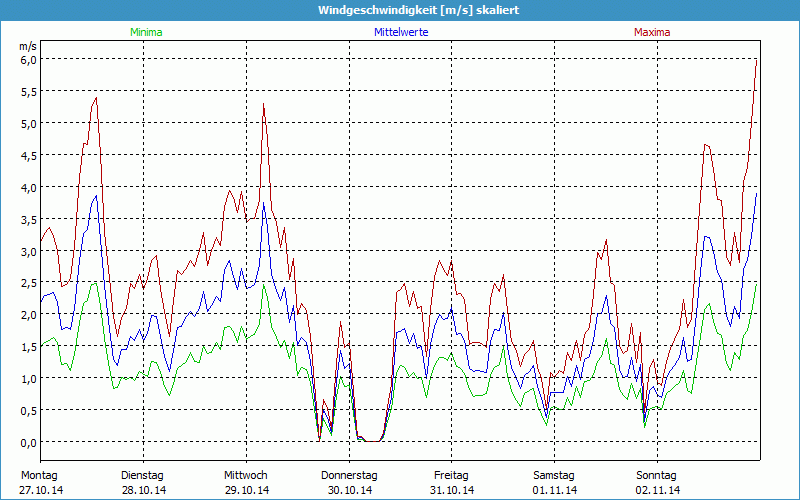Click the 6,0 y-axis value
Image resolution: width=800 pixels, height=500 pixels.
coord(29,59)
